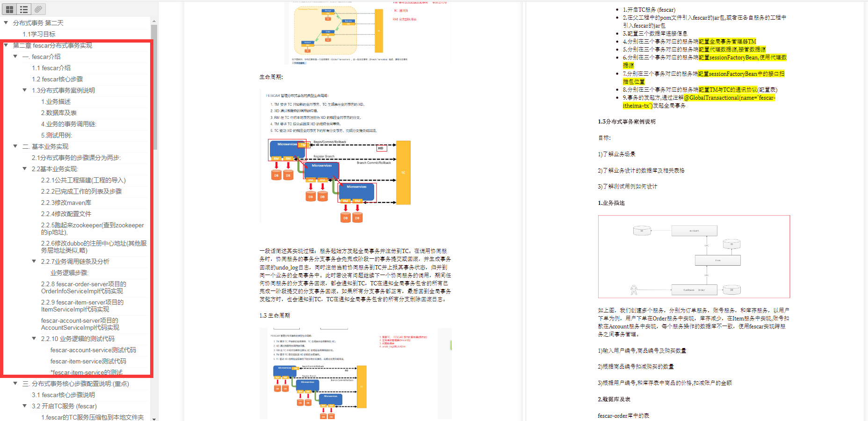Viewport: 868px width, 421px height.
Task: Select 2.2.3修改maven库 in outline
Action: pyautogui.click(x=66, y=203)
